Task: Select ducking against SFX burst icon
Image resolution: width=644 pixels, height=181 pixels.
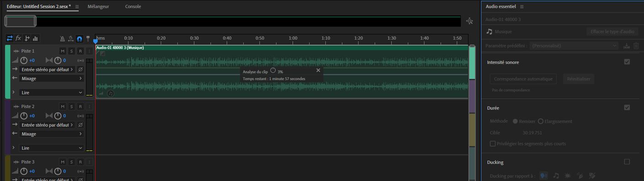Action: coord(568,176)
